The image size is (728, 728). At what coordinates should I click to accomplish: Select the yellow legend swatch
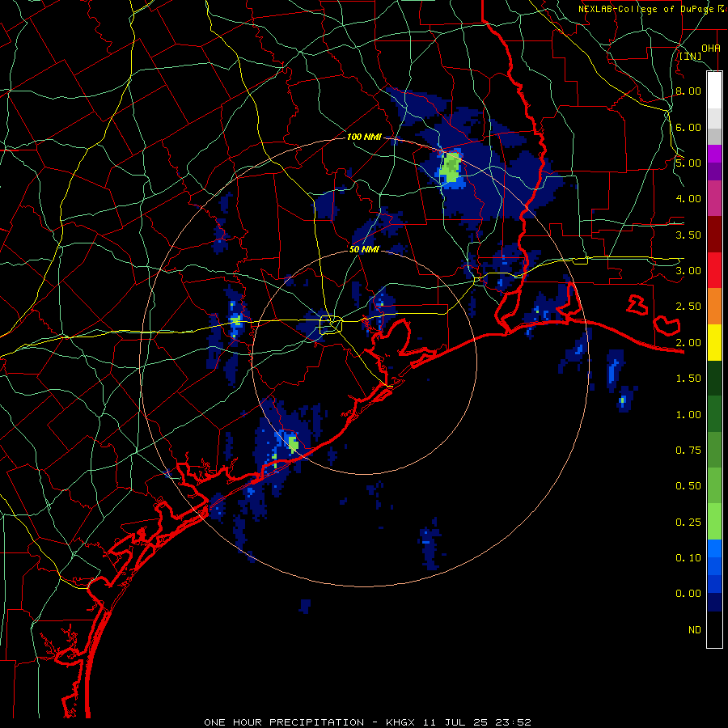click(x=714, y=343)
